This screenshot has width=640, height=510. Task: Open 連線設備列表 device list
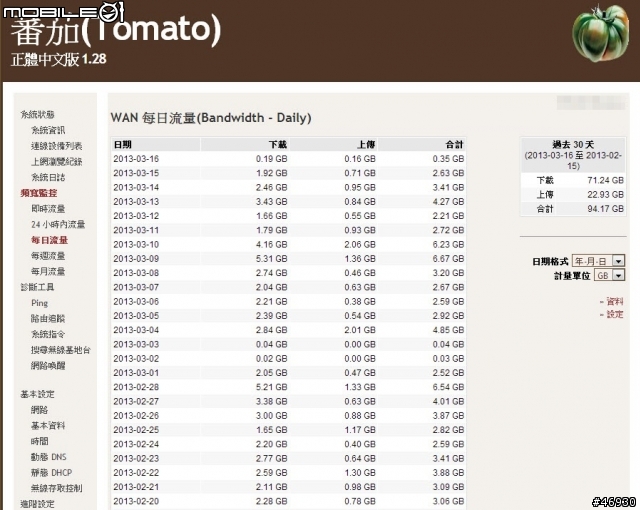coord(56,146)
